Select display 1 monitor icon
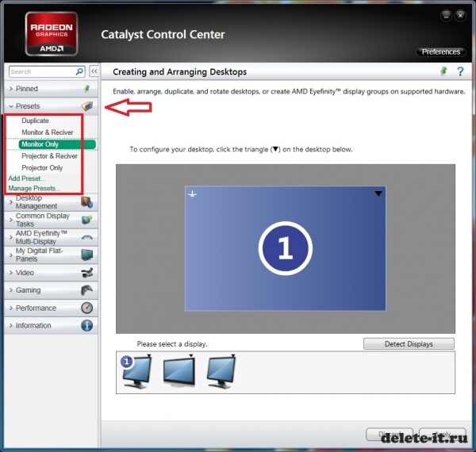 [x=136, y=372]
